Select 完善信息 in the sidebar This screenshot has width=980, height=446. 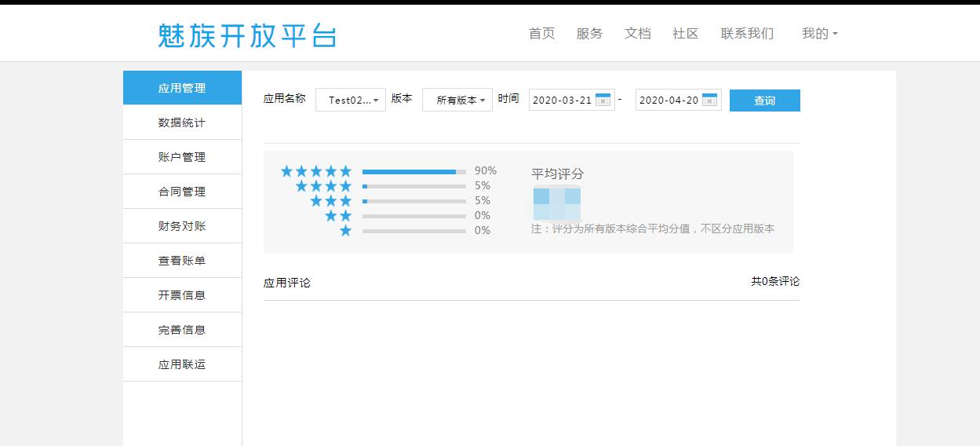182,330
